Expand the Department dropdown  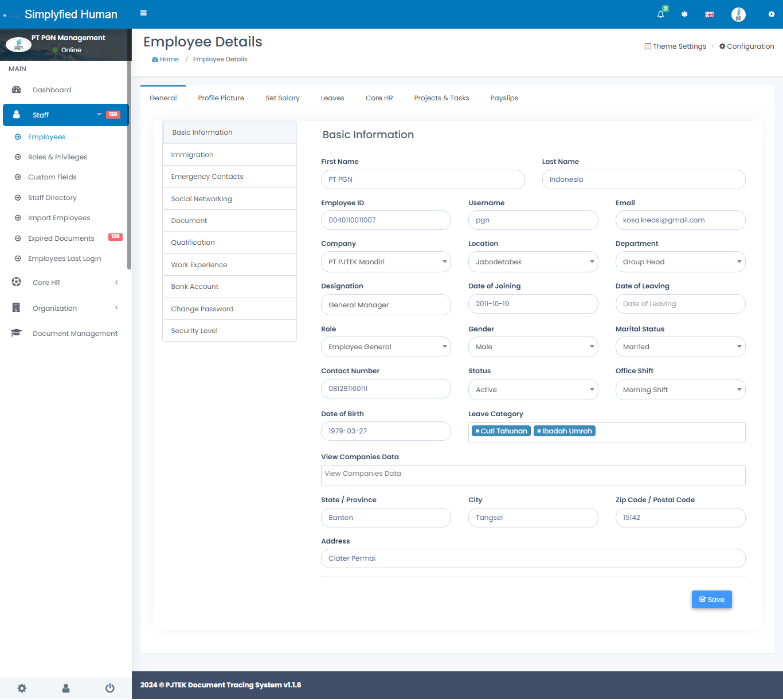680,262
